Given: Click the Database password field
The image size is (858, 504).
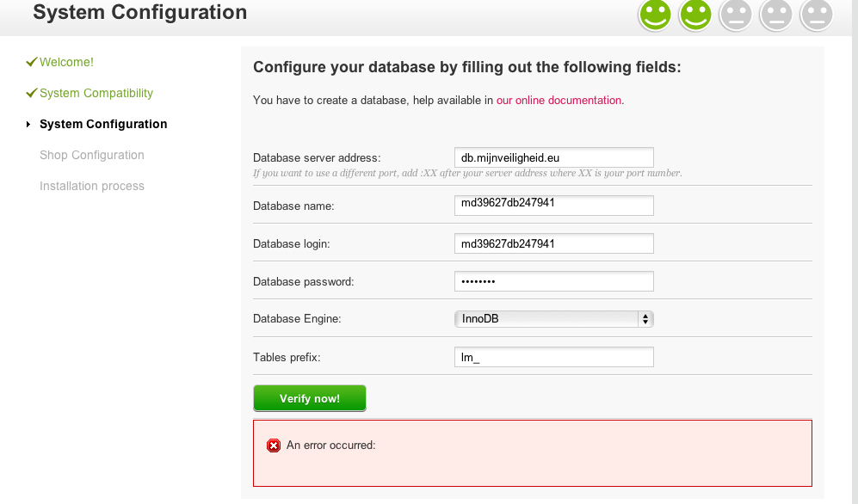Looking at the screenshot, I should 553,281.
